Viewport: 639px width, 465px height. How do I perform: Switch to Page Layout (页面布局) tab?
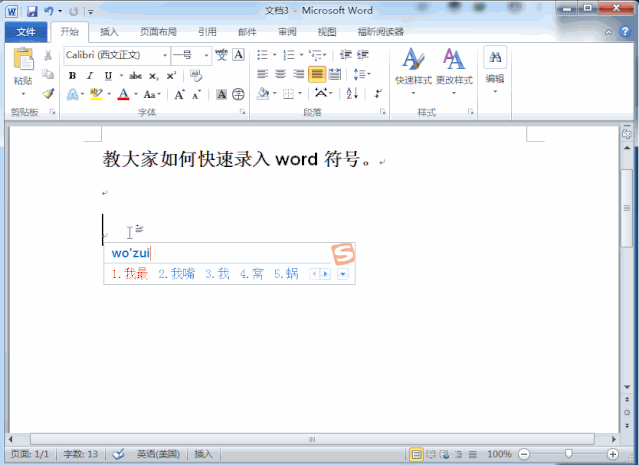coord(158,32)
